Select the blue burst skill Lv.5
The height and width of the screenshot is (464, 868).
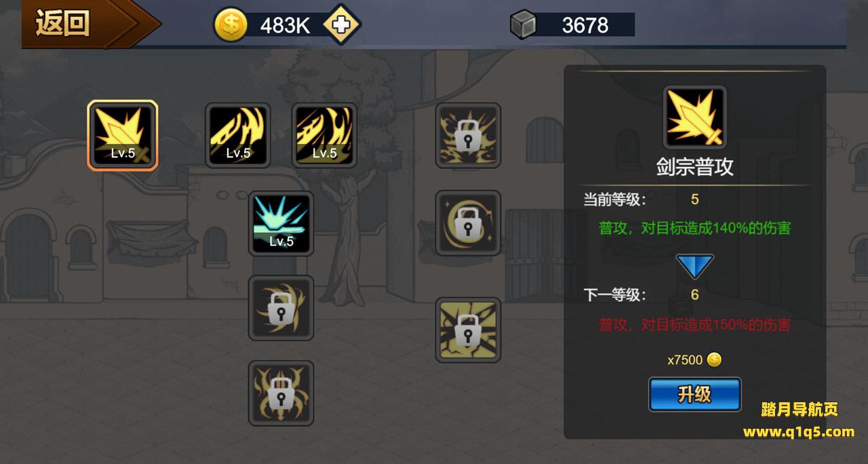pos(281,224)
